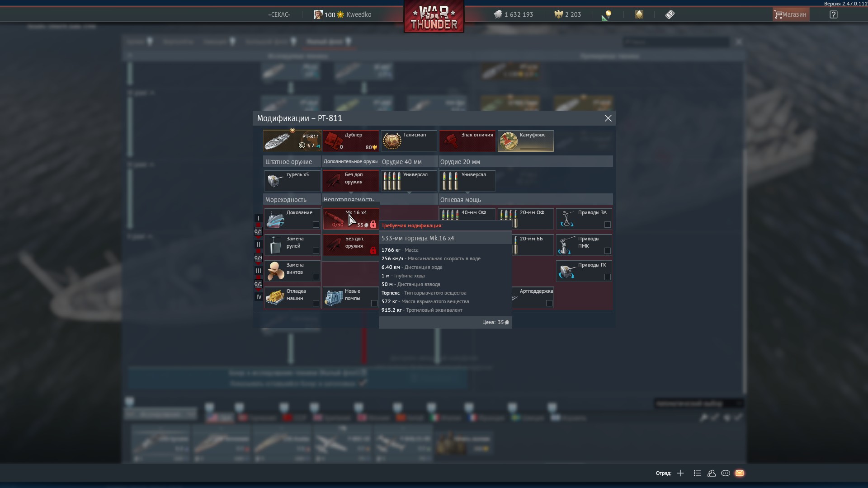Viewport: 868px width, 488px height.
Task: Click tier IV rank marker
Action: [258, 297]
